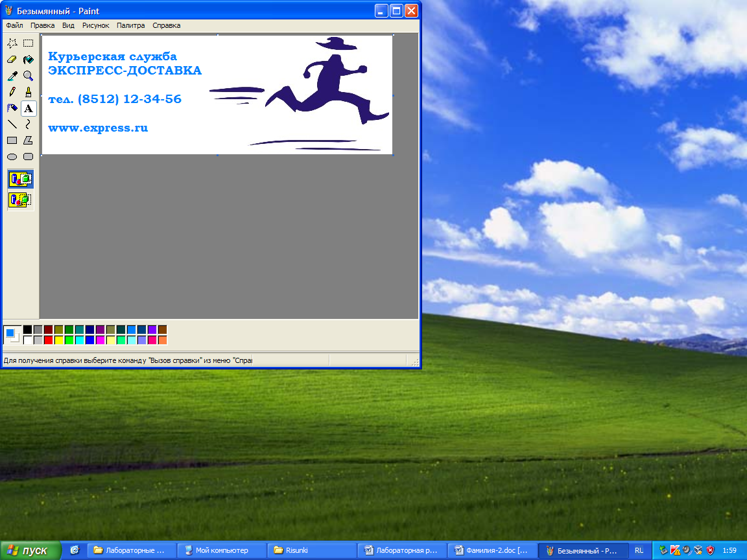Open the Kaspersky antivirus tray icon

(675, 550)
